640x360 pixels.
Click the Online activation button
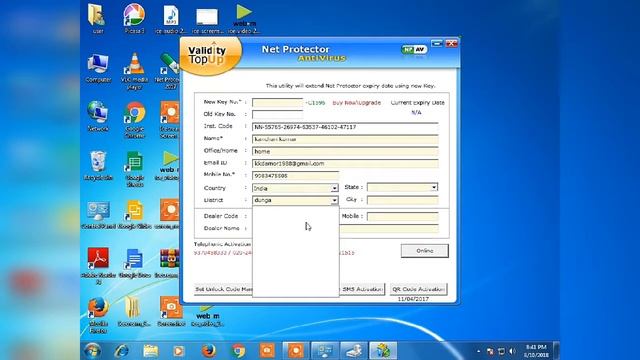point(424,251)
